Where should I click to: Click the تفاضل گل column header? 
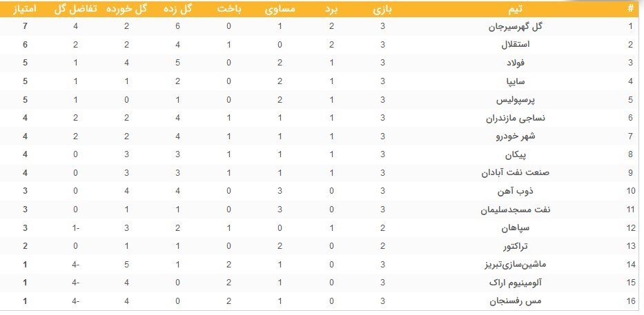click(x=75, y=10)
